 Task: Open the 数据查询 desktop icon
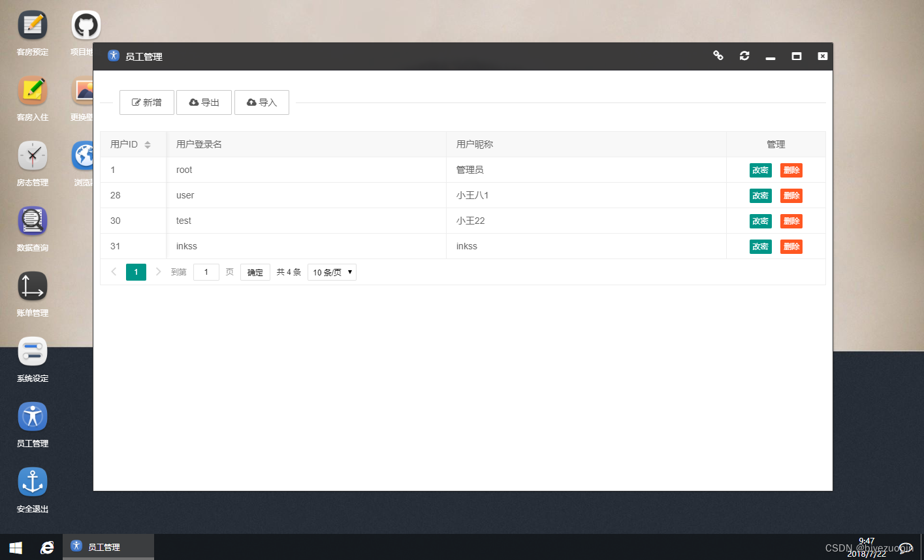click(33, 221)
